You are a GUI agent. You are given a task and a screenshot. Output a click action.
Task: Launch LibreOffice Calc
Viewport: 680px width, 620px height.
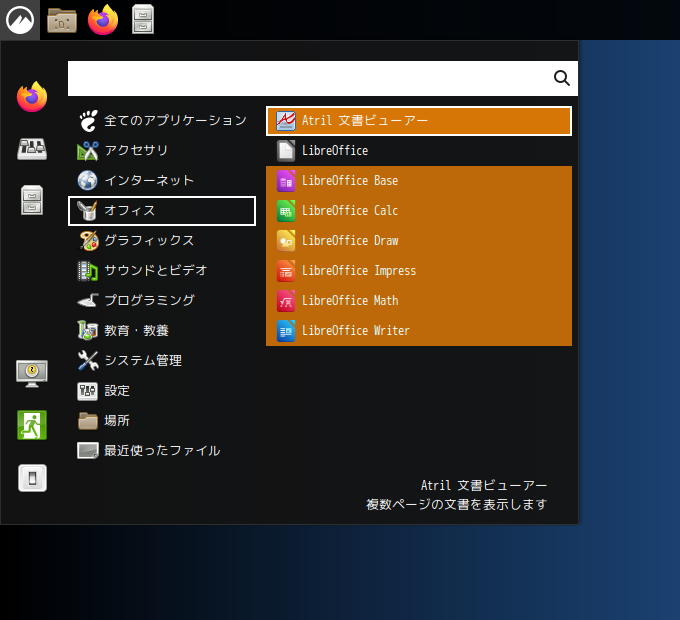pos(419,211)
